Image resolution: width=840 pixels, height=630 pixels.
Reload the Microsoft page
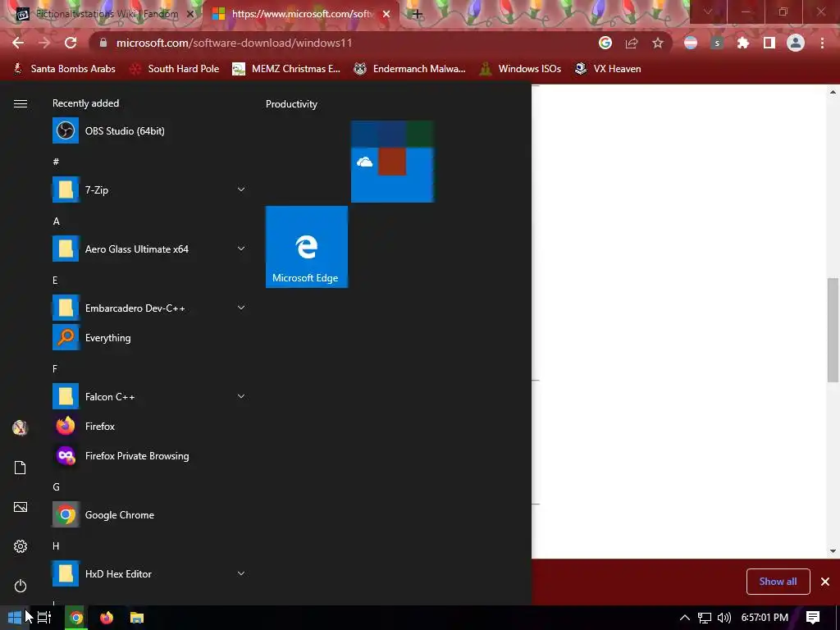coord(71,43)
